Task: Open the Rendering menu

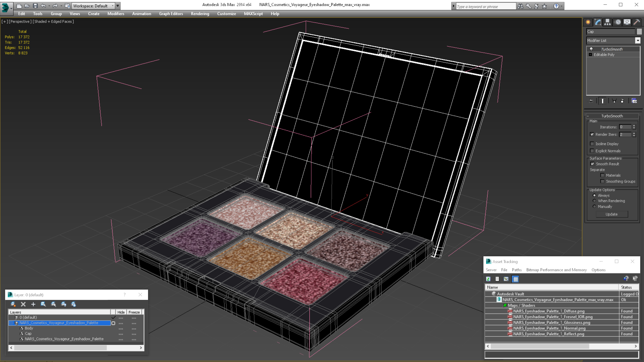Action: tap(200, 14)
